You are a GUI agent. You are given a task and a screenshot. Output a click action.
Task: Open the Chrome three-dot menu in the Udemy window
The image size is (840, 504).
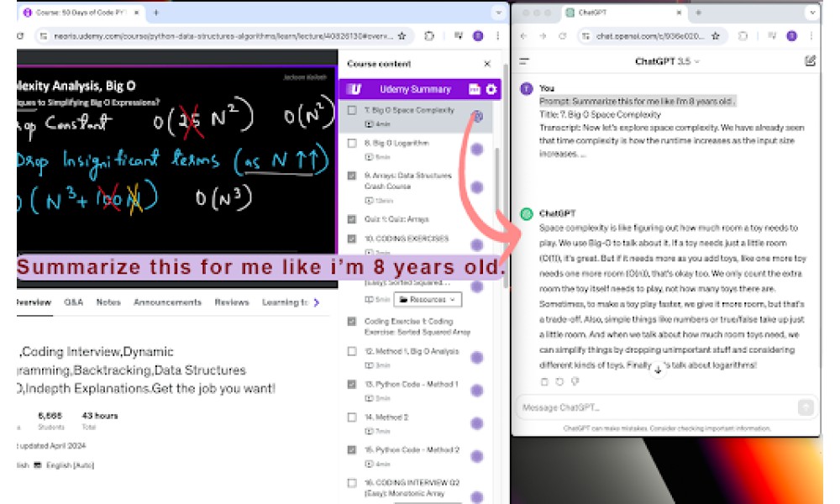[x=497, y=36]
